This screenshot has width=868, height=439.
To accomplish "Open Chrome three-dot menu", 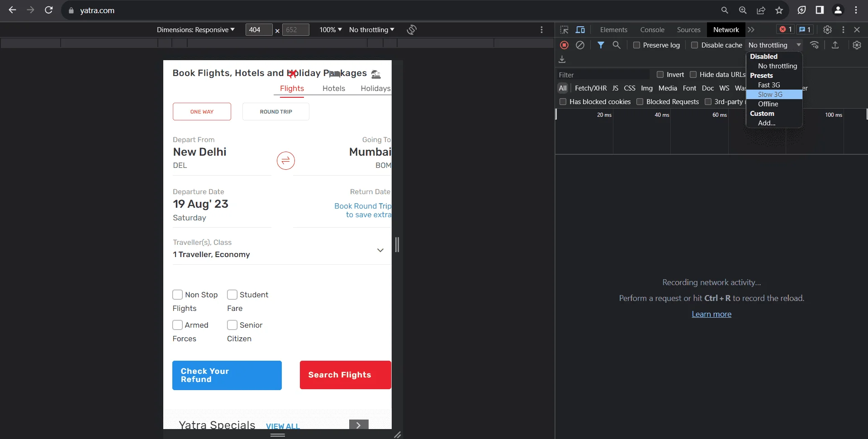I will click(856, 10).
